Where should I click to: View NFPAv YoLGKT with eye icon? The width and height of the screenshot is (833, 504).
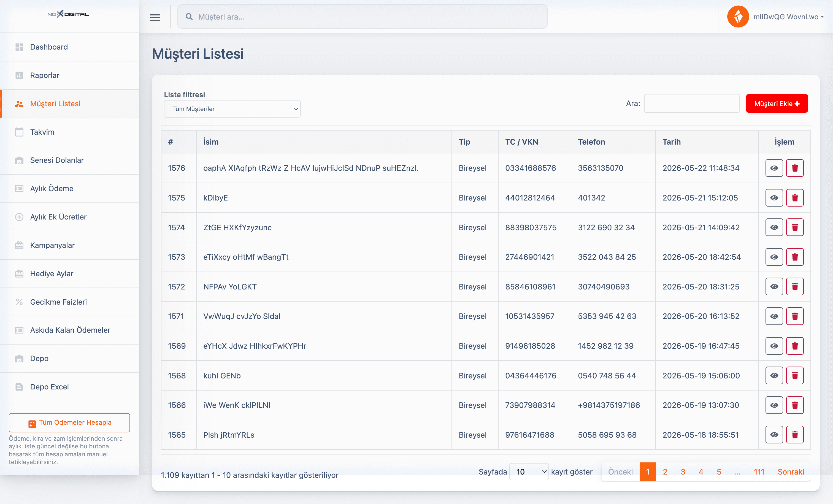(x=774, y=287)
